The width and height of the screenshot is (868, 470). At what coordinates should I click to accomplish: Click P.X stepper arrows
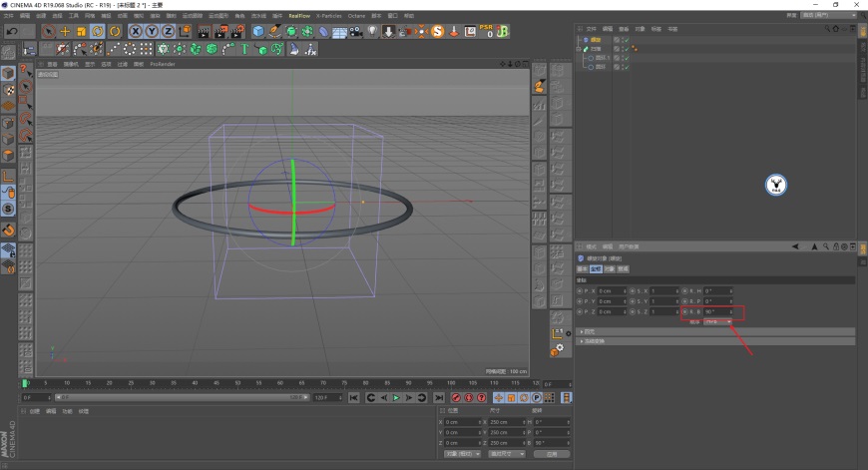(625, 291)
